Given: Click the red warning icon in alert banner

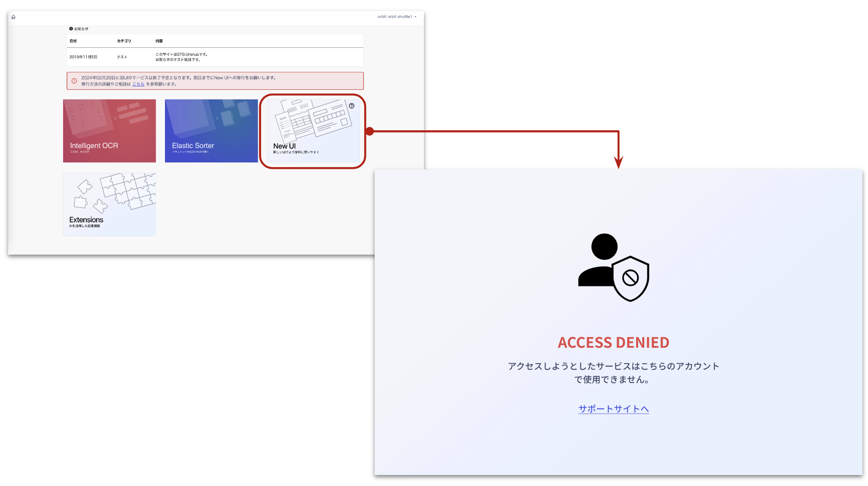Looking at the screenshot, I should click(74, 81).
